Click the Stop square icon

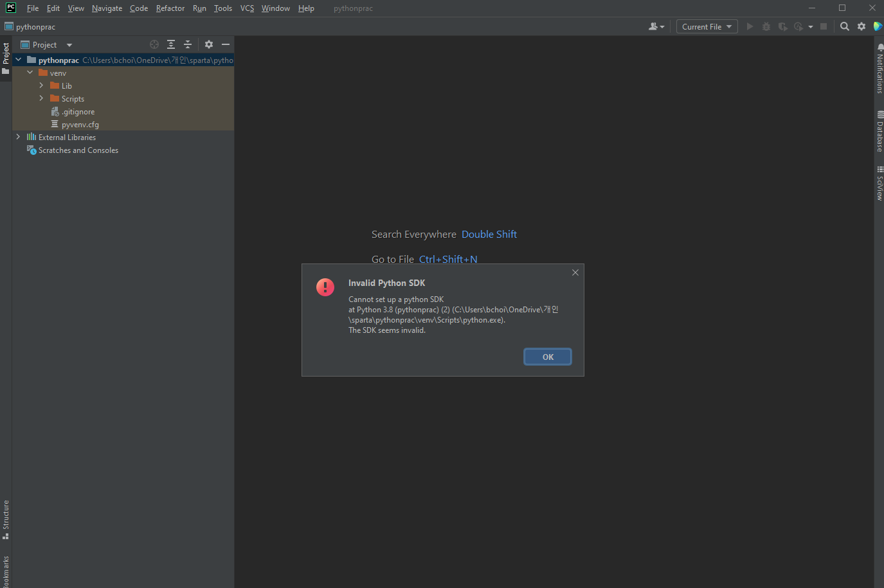pyautogui.click(x=824, y=26)
